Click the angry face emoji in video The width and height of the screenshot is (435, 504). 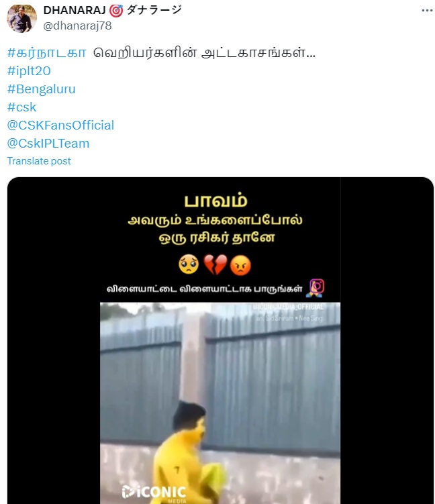pos(240,265)
